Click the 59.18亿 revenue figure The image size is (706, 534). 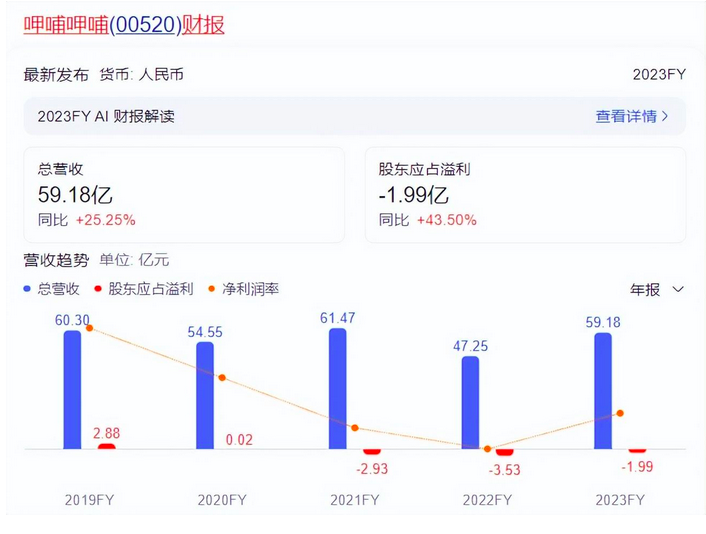click(x=75, y=195)
